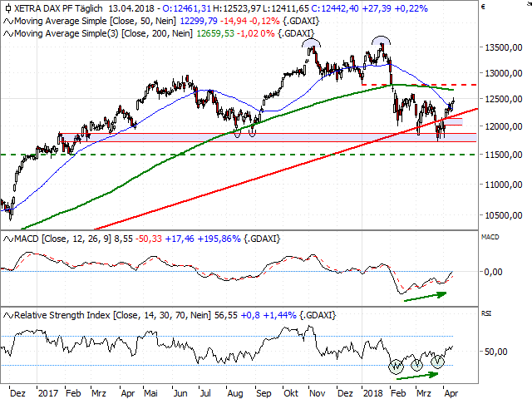The width and height of the screenshot is (532, 399).
Task: Click the opening value O:12461,31
Action: pos(186,8)
